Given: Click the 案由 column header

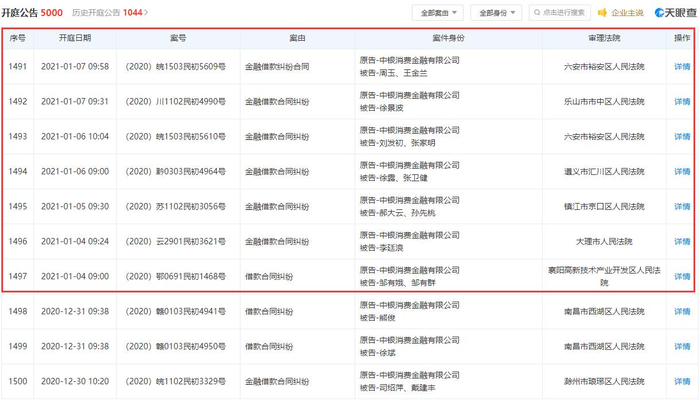Looking at the screenshot, I should click(297, 38).
